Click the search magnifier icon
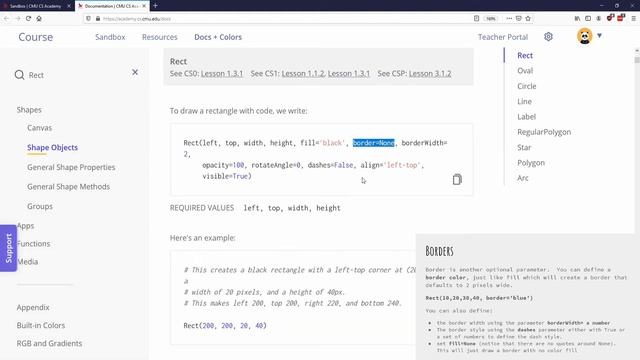Image resolution: width=640 pixels, height=360 pixels. [x=19, y=75]
